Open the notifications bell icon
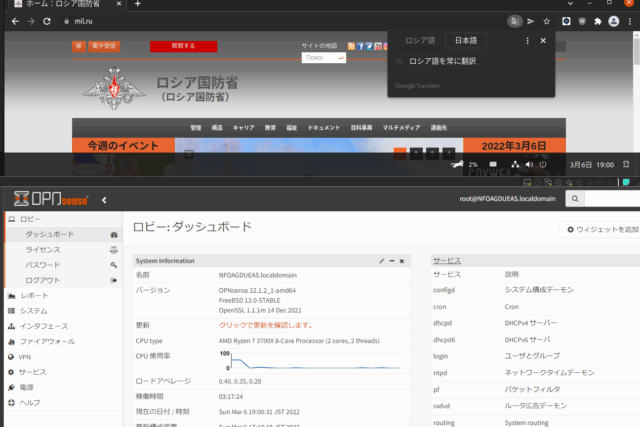640x427 pixels. coord(626,165)
